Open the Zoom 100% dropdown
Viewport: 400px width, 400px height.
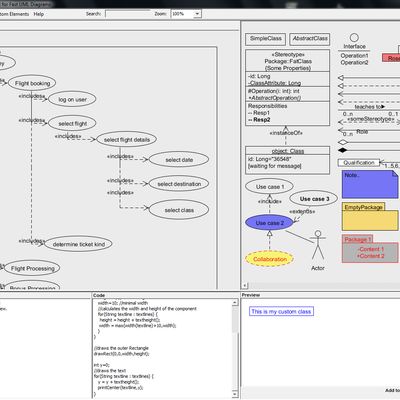coord(197,14)
